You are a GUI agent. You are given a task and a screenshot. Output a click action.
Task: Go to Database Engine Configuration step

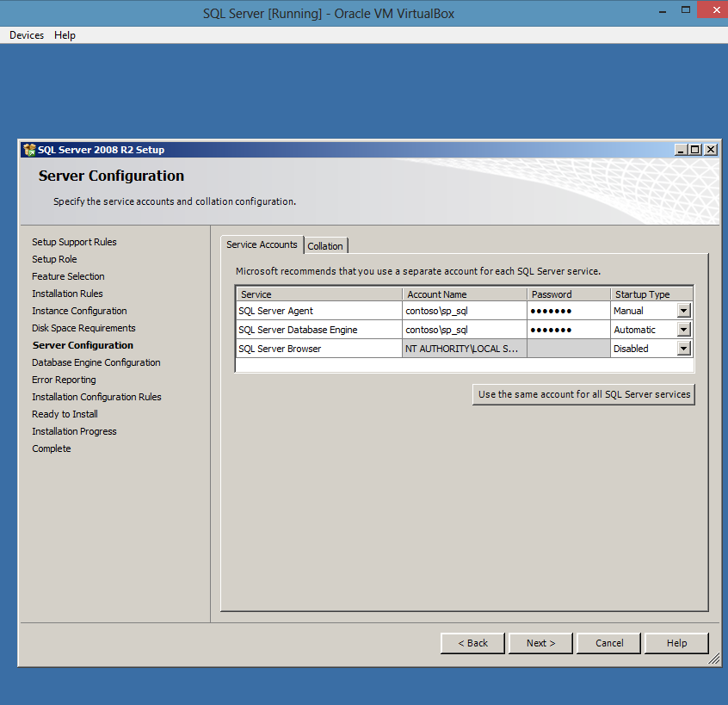(96, 362)
